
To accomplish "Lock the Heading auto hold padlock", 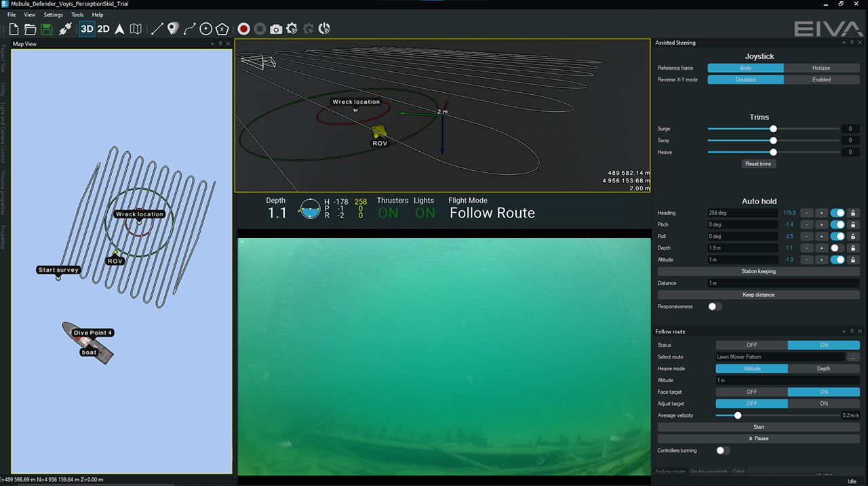I will click(x=853, y=213).
